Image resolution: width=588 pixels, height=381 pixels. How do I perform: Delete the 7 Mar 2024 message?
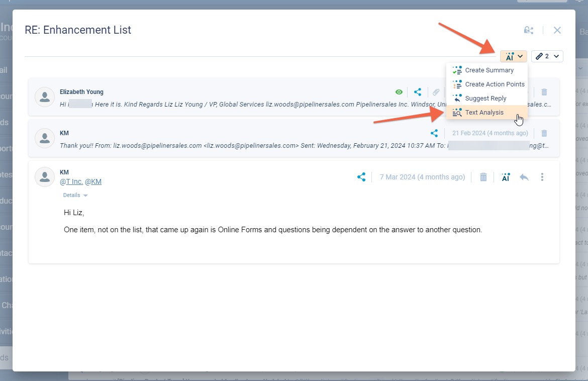click(x=483, y=177)
